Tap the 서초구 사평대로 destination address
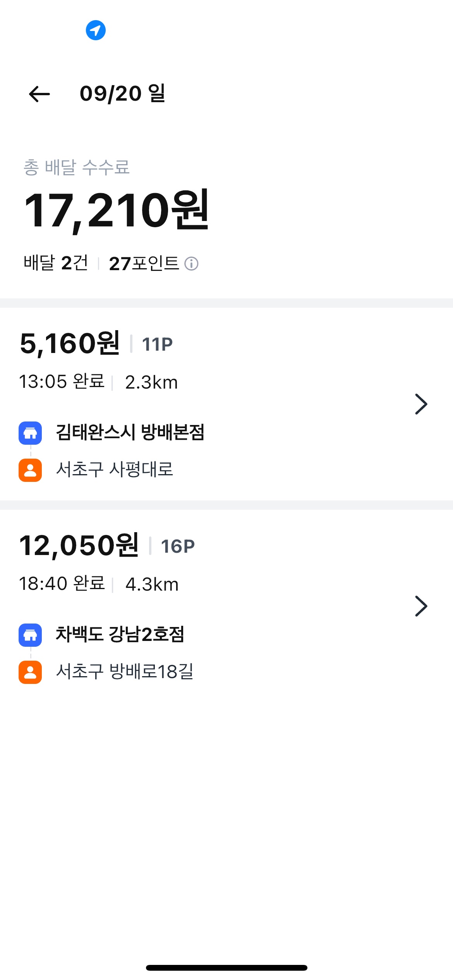This screenshot has height=980, width=453. pos(115,469)
